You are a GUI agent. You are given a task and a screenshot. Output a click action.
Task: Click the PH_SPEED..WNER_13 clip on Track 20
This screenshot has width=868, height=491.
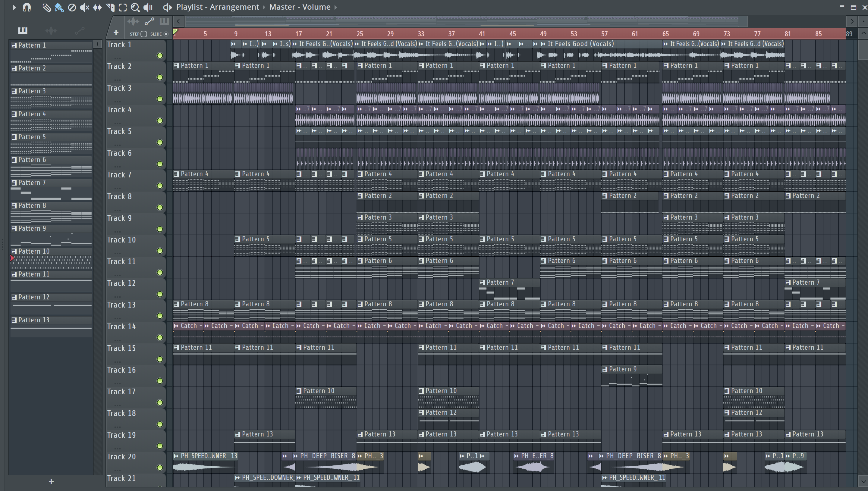[x=206, y=462]
